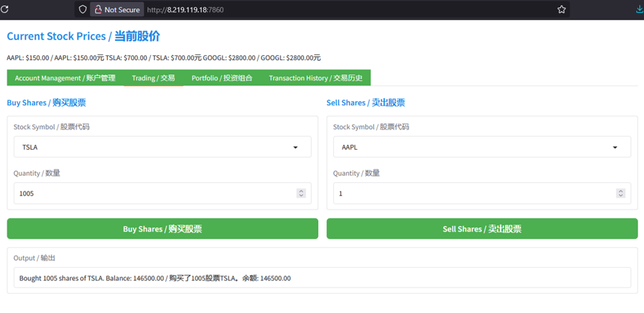Decrease the Sell Shares quantity with down arrow
The image size is (644, 313).
[x=620, y=196]
